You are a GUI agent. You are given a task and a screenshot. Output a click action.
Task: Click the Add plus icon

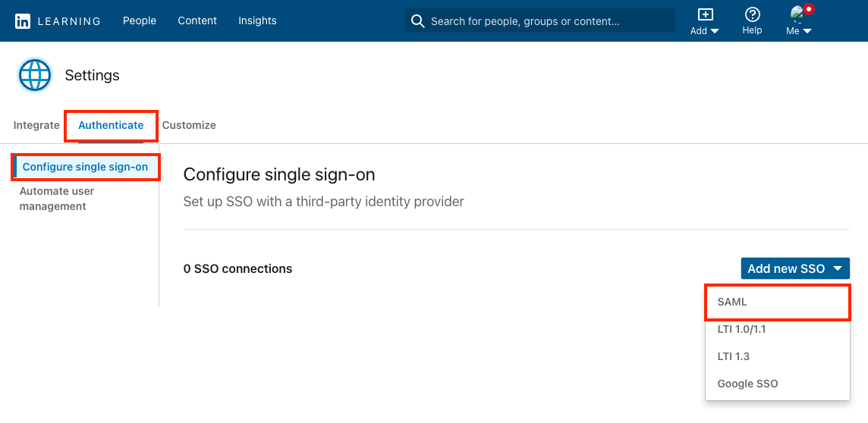705,14
